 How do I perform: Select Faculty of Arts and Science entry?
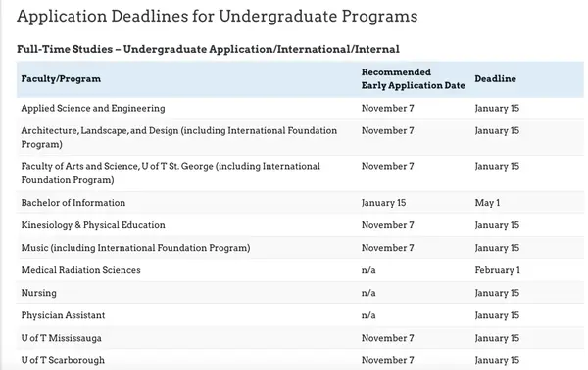coord(171,173)
